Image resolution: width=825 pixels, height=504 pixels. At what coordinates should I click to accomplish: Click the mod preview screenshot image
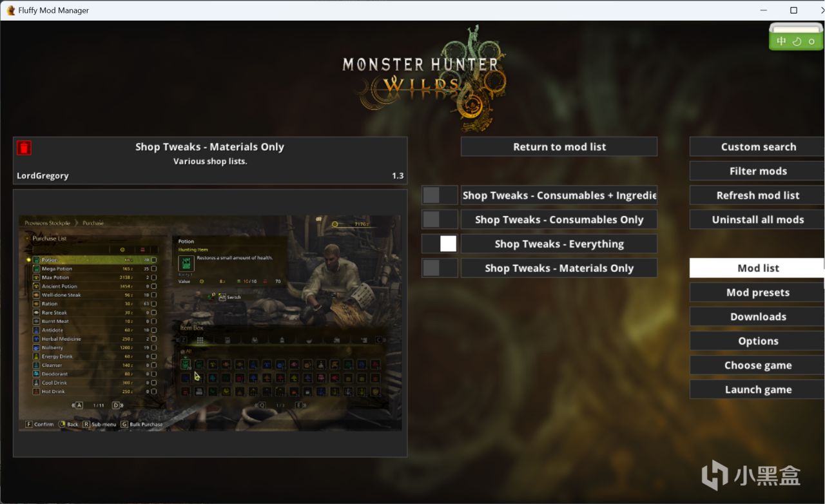(210, 323)
